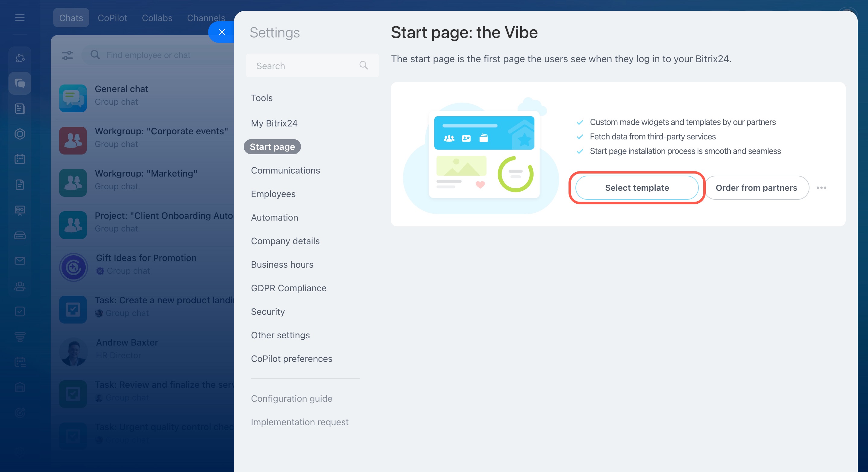Open the booking calendar-list sidebar icon
The width and height of the screenshot is (868, 472).
point(20,362)
